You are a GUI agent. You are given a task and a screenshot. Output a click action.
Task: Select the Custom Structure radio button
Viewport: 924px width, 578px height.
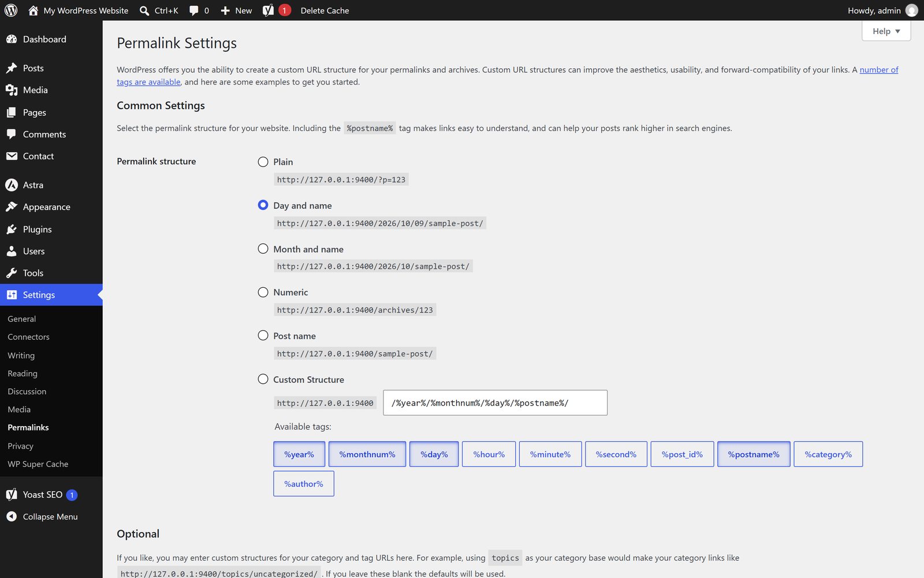point(263,379)
